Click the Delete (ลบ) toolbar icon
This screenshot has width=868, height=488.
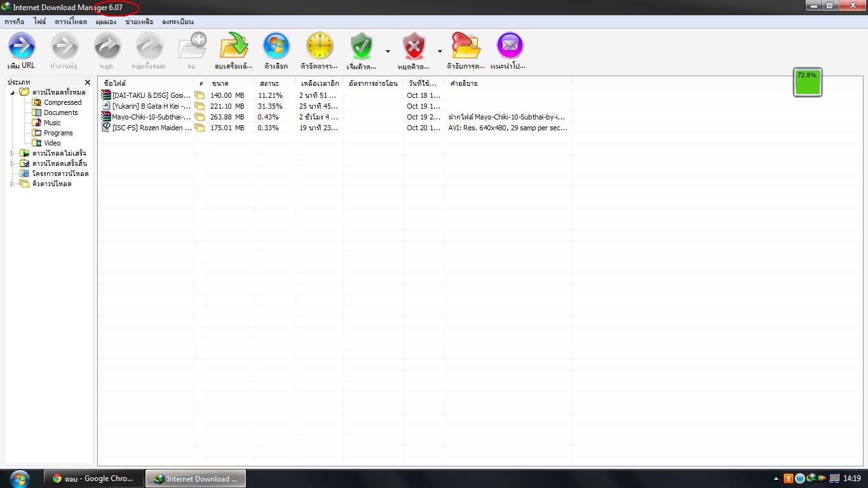click(192, 46)
